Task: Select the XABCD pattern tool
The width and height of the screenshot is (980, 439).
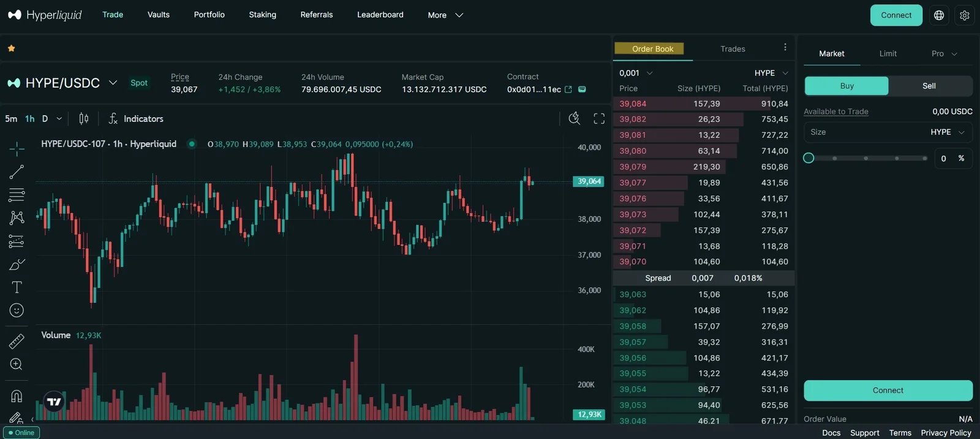Action: 17,218
